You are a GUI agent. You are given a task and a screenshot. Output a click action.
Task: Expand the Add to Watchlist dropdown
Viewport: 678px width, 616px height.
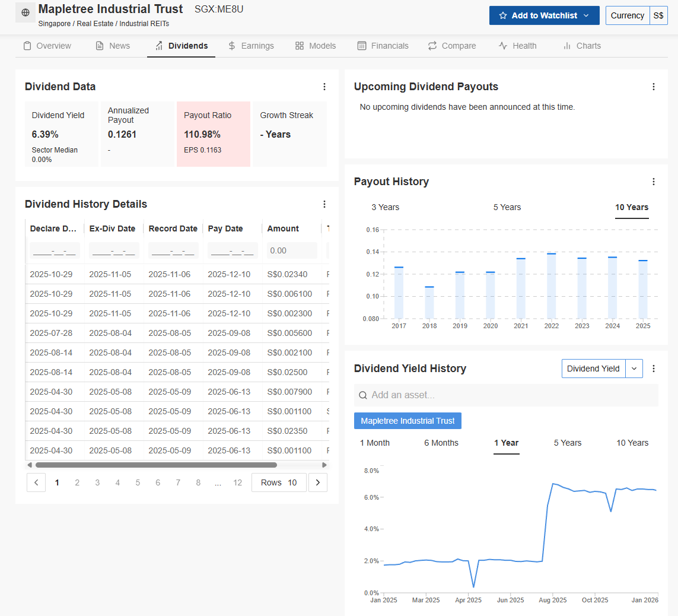(x=586, y=15)
